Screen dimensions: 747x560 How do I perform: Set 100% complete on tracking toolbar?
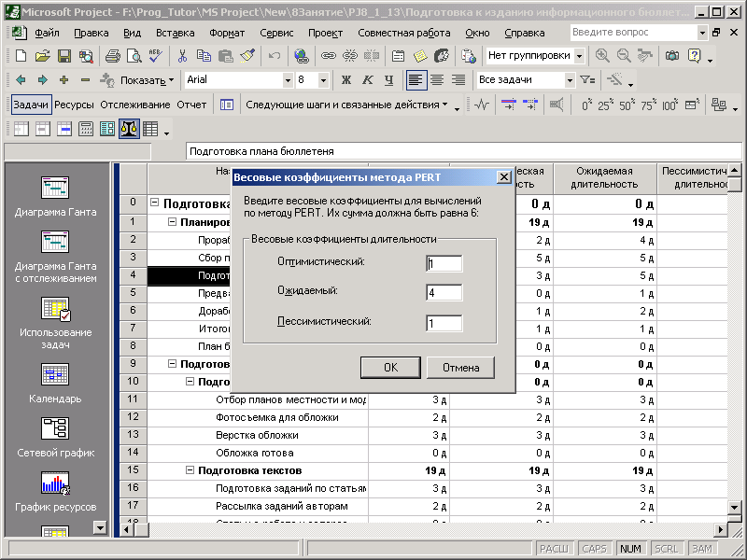pos(669,105)
